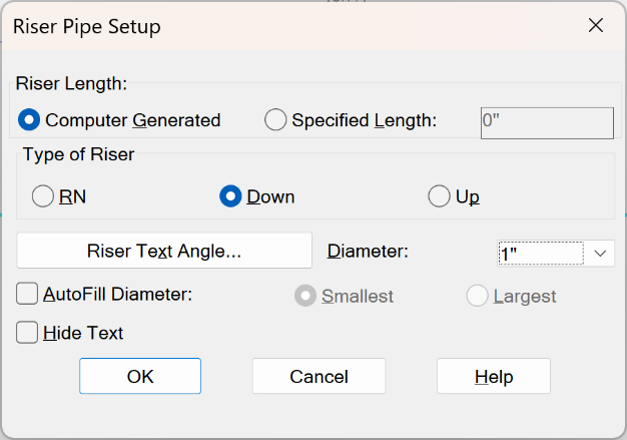Image resolution: width=627 pixels, height=440 pixels.
Task: Open the Riser Text Angle settings
Action: click(x=164, y=251)
